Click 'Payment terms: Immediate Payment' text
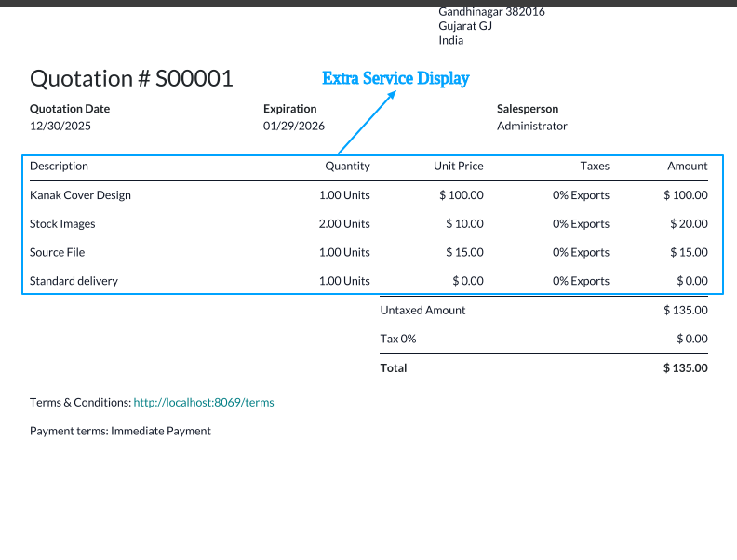 coord(120,432)
